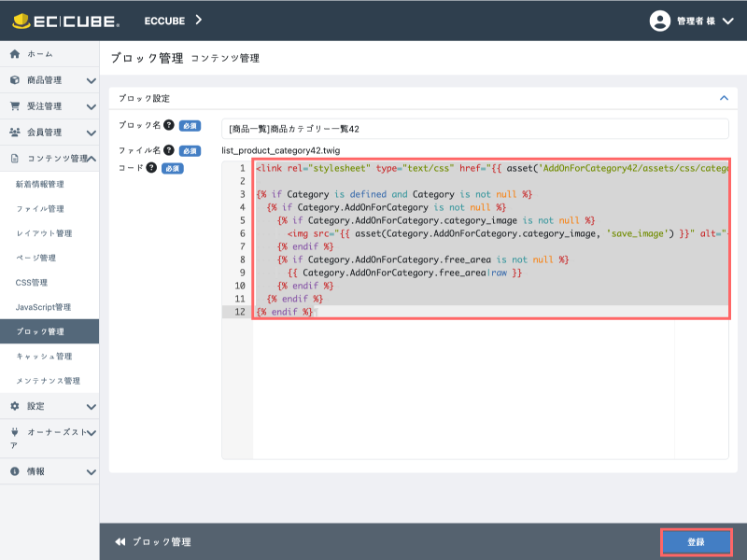The width and height of the screenshot is (747, 560).
Task: Open CSS管理 submenu item
Action: (x=32, y=283)
